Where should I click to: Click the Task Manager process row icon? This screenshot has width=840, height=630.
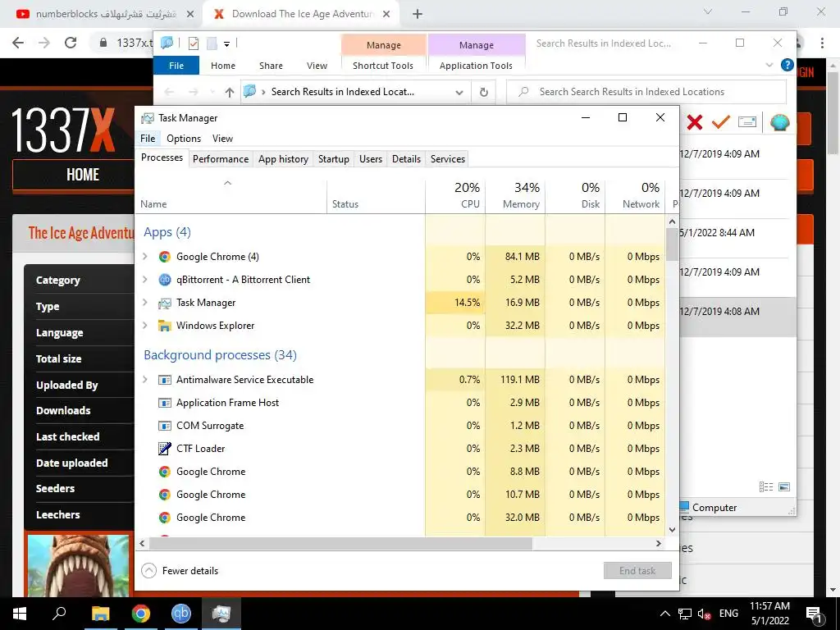click(x=164, y=304)
